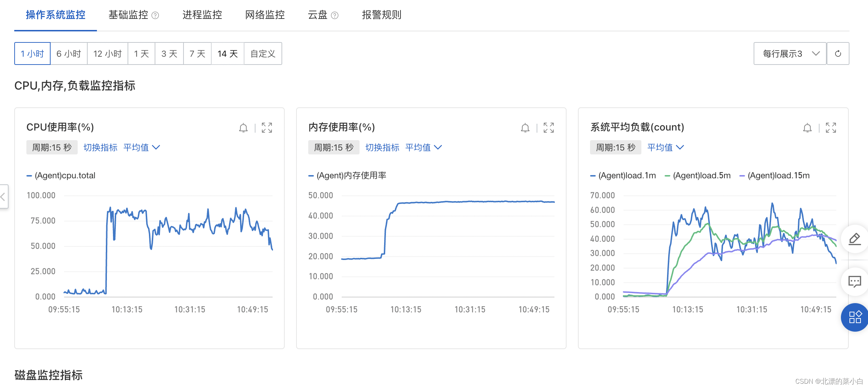Toggle (Agent)load.5m legend series
868x388 pixels.
pos(698,175)
